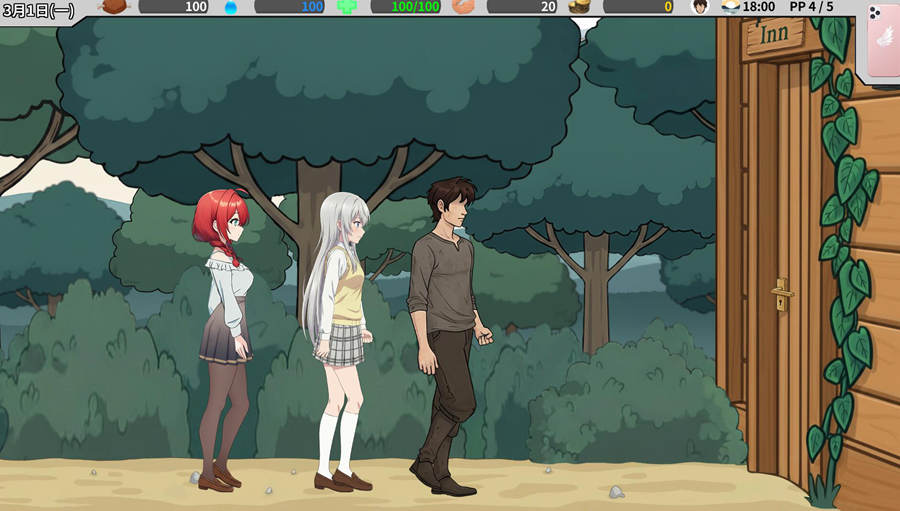The height and width of the screenshot is (511, 900).
Task: Click the wooden Inn sign
Action: click(774, 37)
